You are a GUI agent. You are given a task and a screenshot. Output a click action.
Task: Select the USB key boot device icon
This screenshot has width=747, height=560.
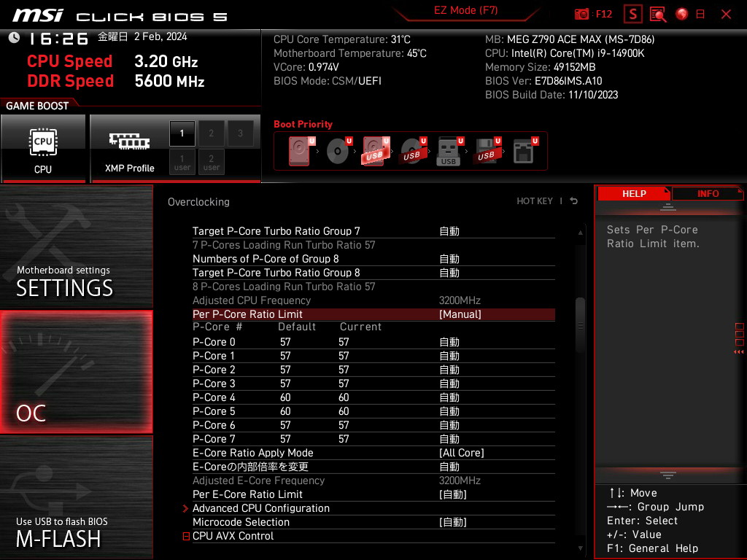point(450,151)
